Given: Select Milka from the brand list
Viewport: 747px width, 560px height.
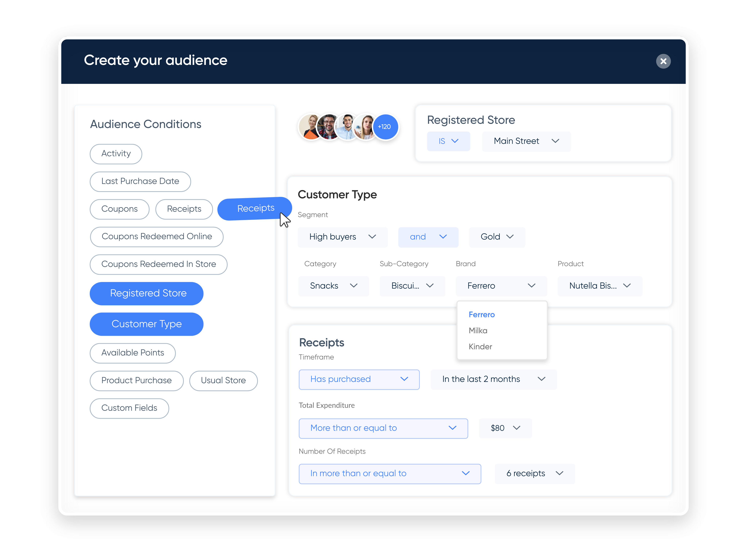Looking at the screenshot, I should click(478, 330).
